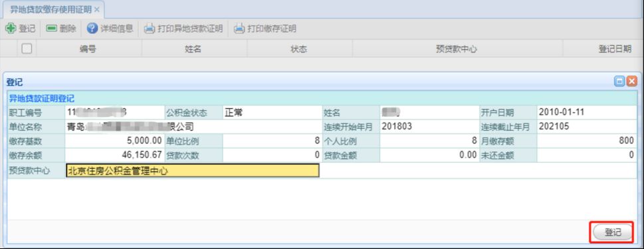Sort by 姓名 column header
Image resolution: width=644 pixels, height=249 pixels.
[193, 49]
